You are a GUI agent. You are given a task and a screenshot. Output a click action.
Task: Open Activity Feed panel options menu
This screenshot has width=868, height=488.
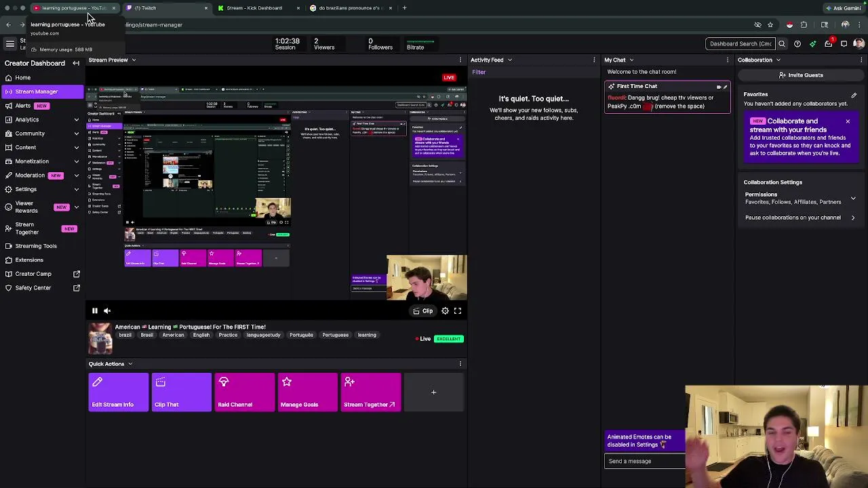point(594,60)
